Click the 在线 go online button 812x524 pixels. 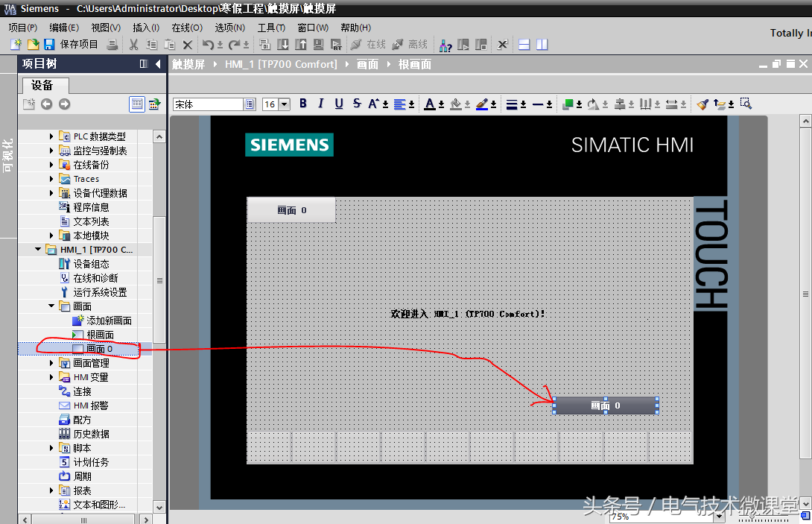pyautogui.click(x=368, y=45)
